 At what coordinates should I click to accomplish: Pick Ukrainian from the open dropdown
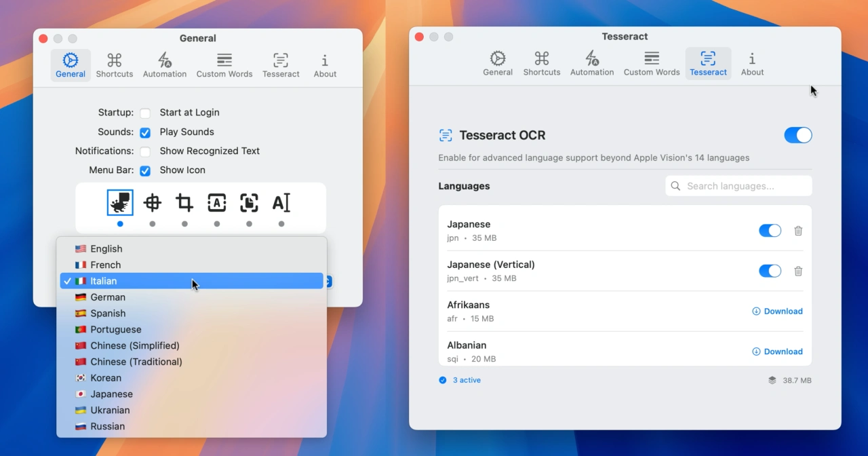pyautogui.click(x=110, y=411)
